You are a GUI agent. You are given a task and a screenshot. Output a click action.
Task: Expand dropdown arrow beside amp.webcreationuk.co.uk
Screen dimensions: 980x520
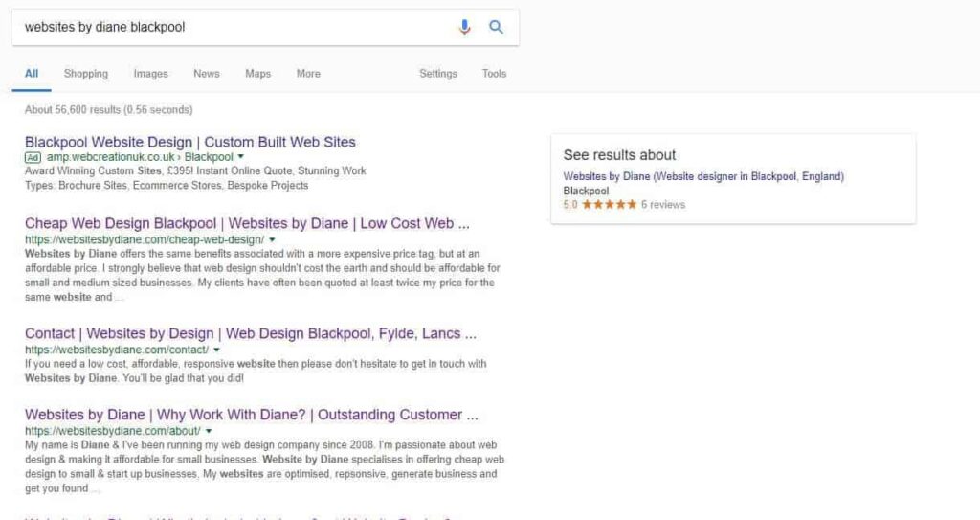pos(240,157)
